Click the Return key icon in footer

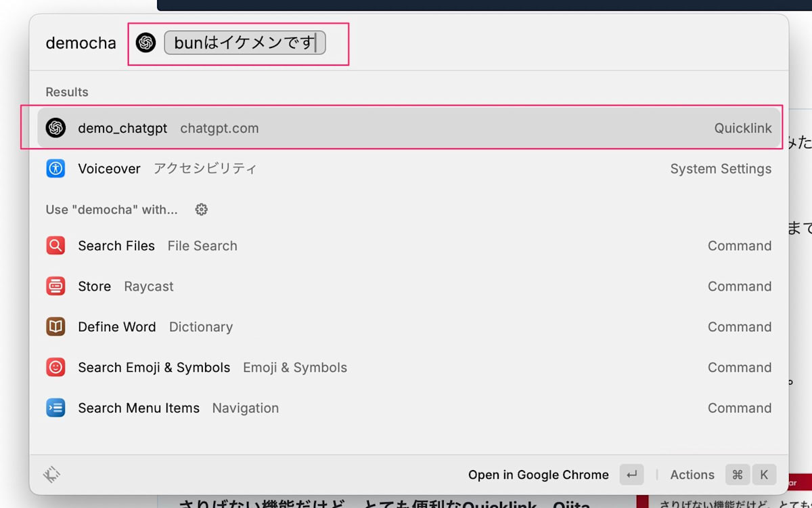click(631, 475)
